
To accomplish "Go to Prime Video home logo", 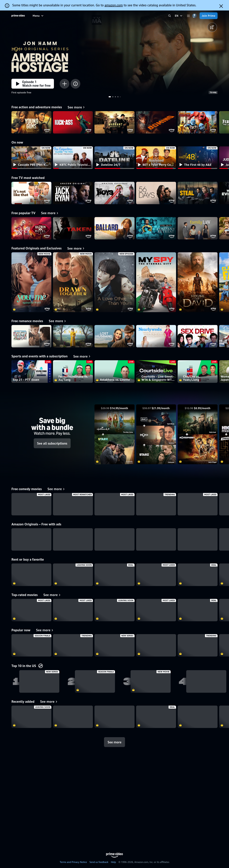I will click(x=18, y=16).
